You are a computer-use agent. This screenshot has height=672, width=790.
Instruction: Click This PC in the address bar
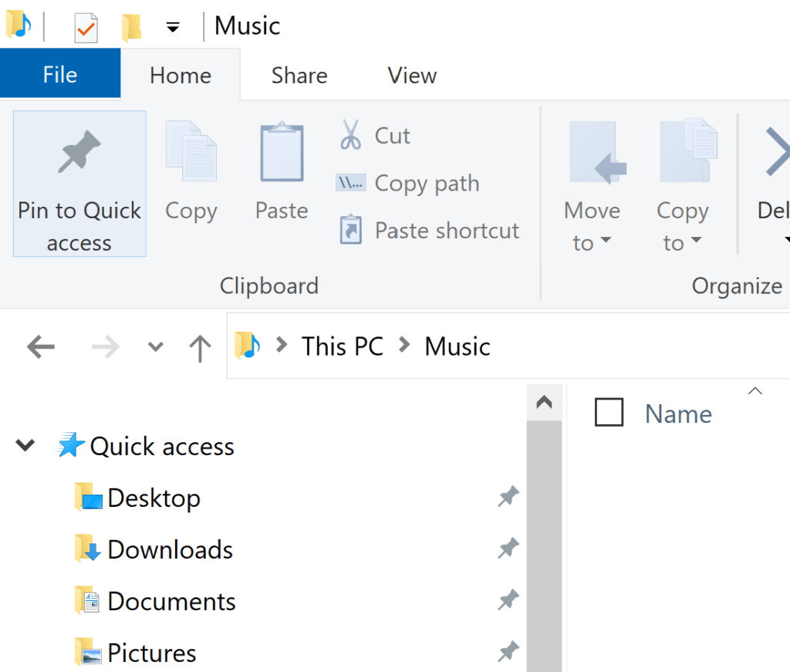point(342,346)
